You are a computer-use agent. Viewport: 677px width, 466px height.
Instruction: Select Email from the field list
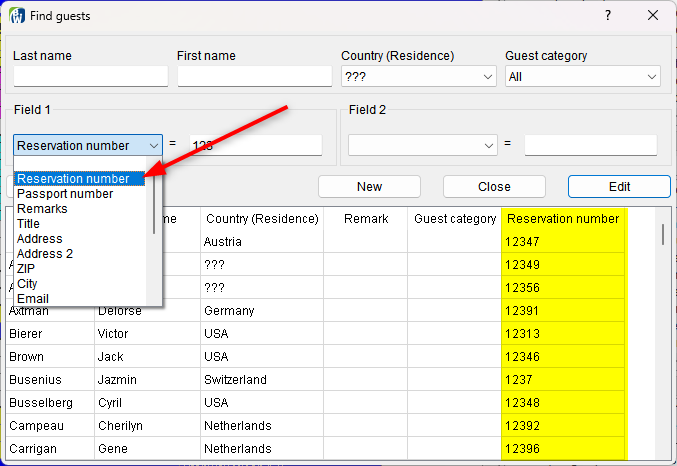tap(33, 298)
